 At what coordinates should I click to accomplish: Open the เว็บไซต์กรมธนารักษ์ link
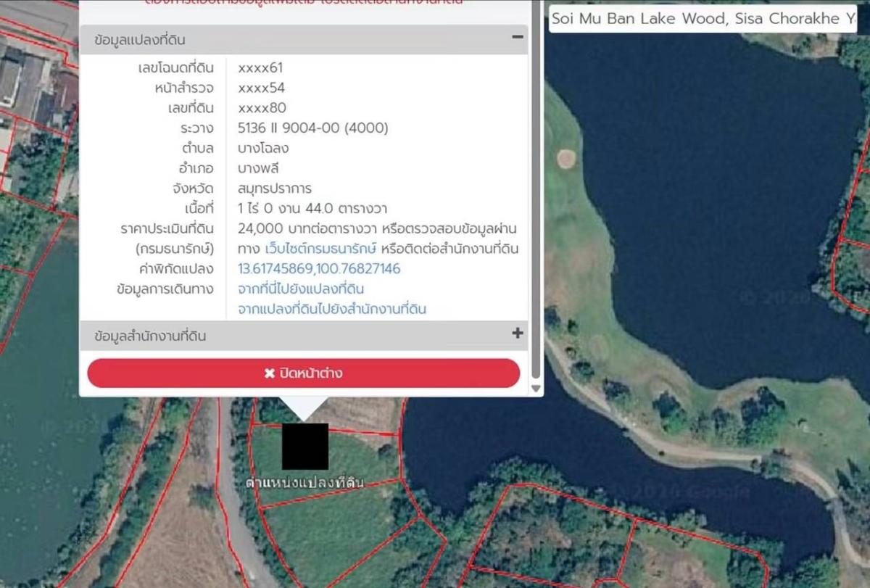pyautogui.click(x=321, y=249)
